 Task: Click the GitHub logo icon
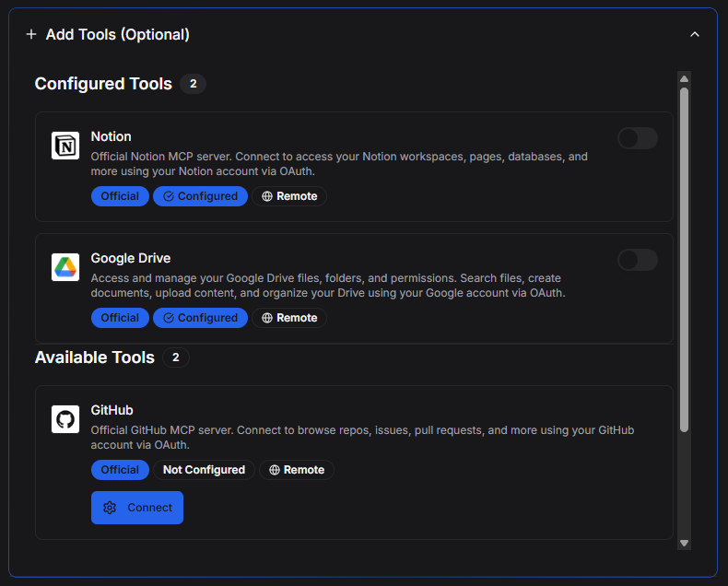click(65, 419)
